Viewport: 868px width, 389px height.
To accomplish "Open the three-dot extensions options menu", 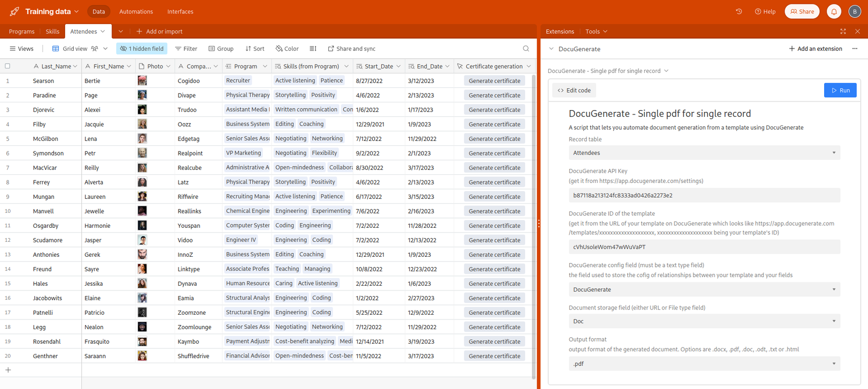I will click(854, 49).
